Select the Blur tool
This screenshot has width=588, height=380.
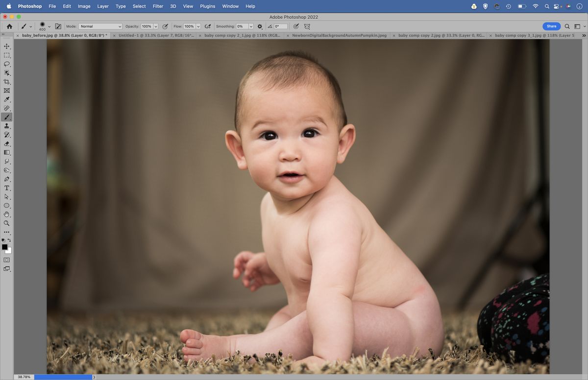pos(7,161)
